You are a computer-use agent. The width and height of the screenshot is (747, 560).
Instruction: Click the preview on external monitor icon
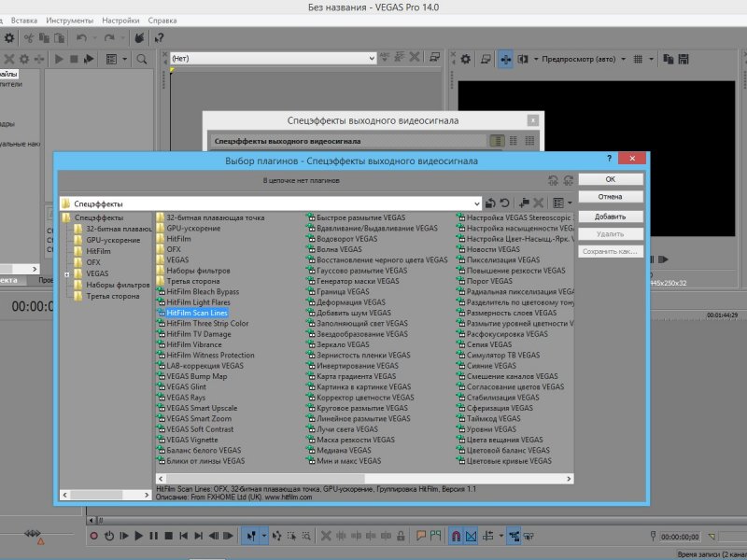[x=486, y=59]
